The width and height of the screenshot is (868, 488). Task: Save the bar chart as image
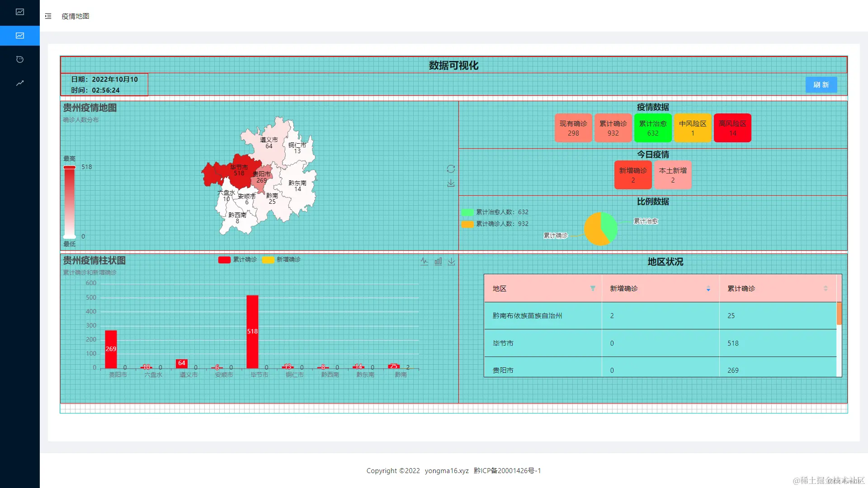(x=452, y=261)
